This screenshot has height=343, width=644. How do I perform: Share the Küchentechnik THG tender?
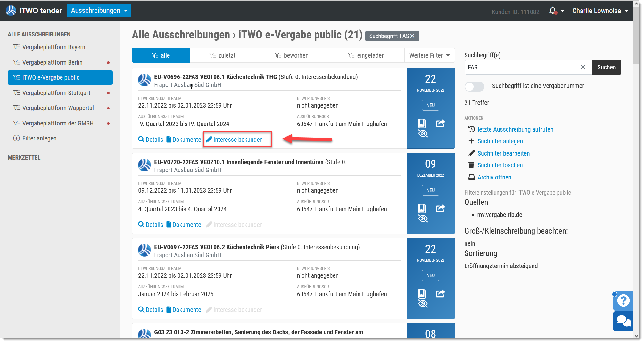coord(440,123)
